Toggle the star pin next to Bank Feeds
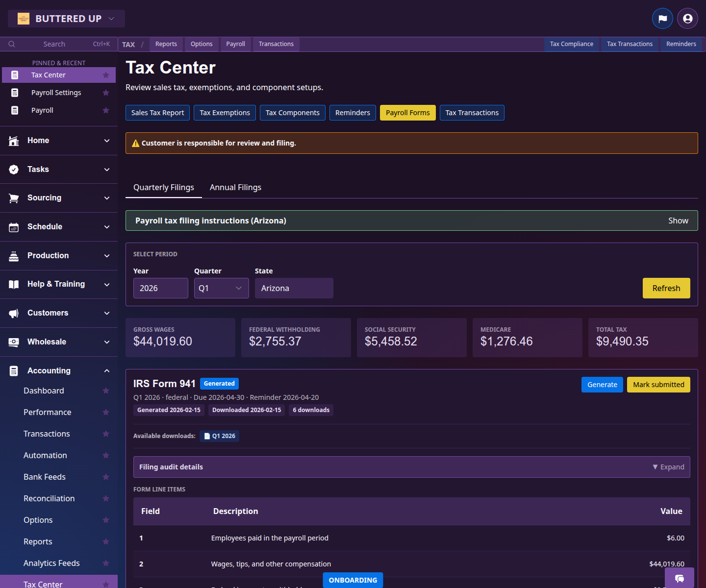The image size is (706, 588). pyautogui.click(x=106, y=477)
